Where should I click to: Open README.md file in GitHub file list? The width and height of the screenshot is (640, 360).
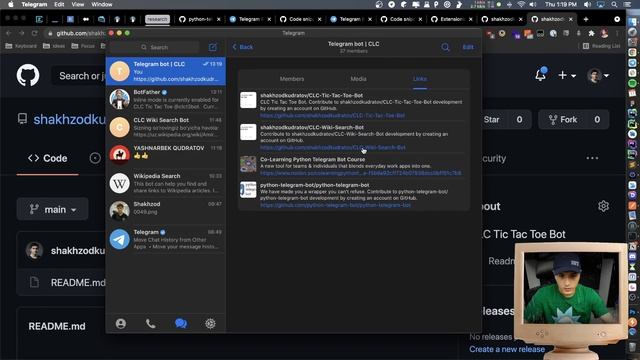click(78, 282)
